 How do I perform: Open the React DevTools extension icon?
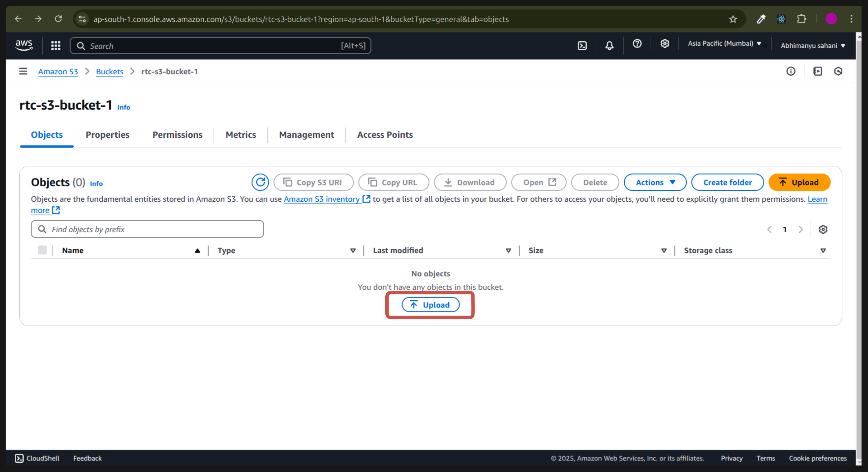click(781, 19)
